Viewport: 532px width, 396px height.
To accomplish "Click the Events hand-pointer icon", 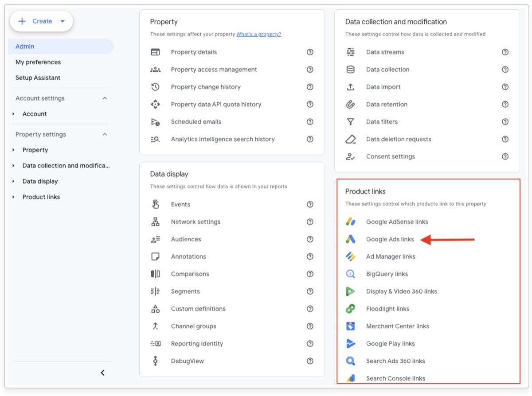I will (x=155, y=204).
